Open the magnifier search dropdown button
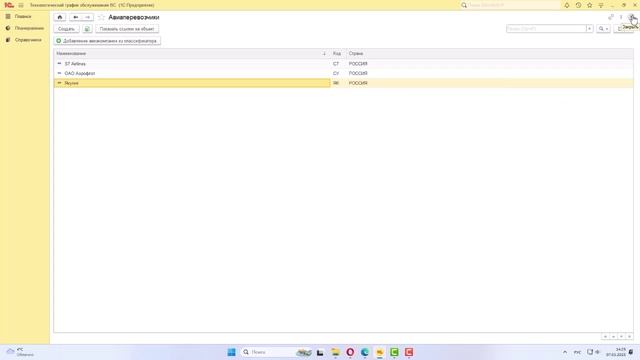This screenshot has height=360, width=640. [x=603, y=29]
